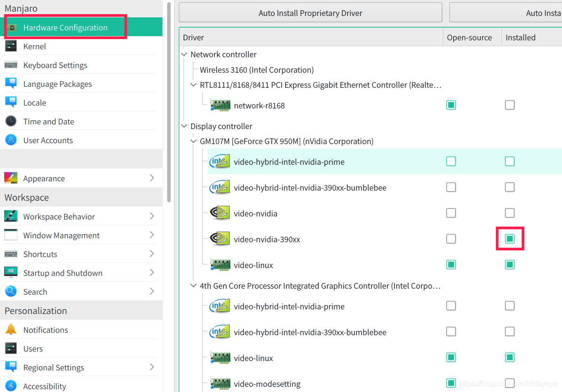Viewport: 562px width, 392px height.
Task: Toggle Open-source checkbox for video-modesetting
Action: (451, 383)
